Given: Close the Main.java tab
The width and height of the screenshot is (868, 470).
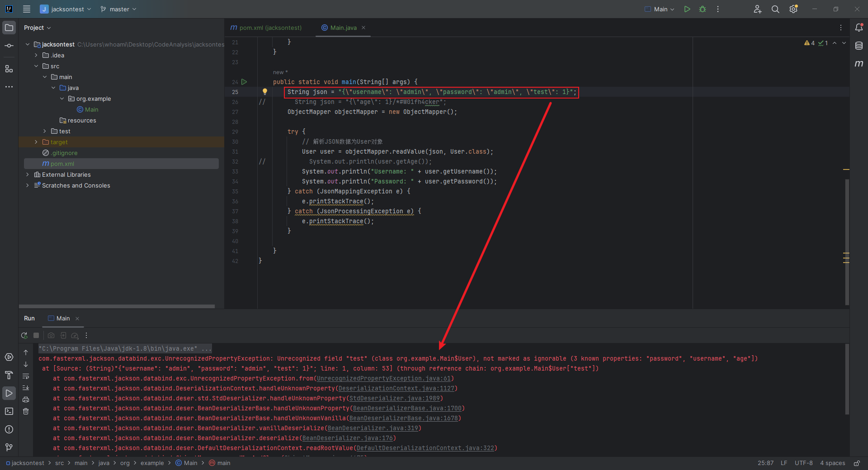Looking at the screenshot, I should 363,28.
